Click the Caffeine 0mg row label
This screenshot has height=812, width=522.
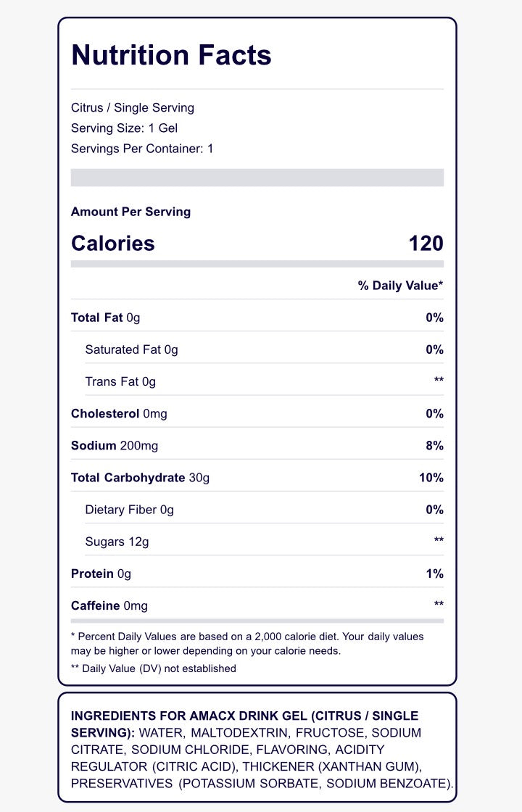(x=109, y=605)
